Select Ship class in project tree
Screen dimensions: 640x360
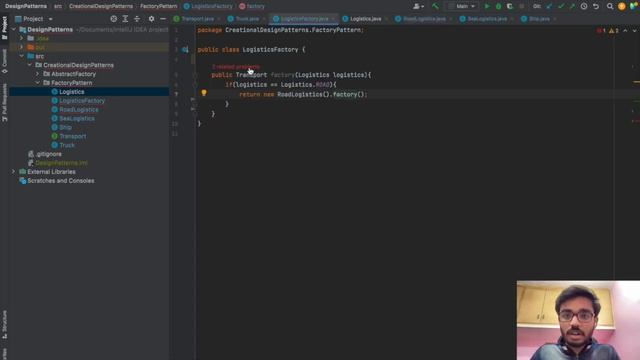(x=65, y=127)
